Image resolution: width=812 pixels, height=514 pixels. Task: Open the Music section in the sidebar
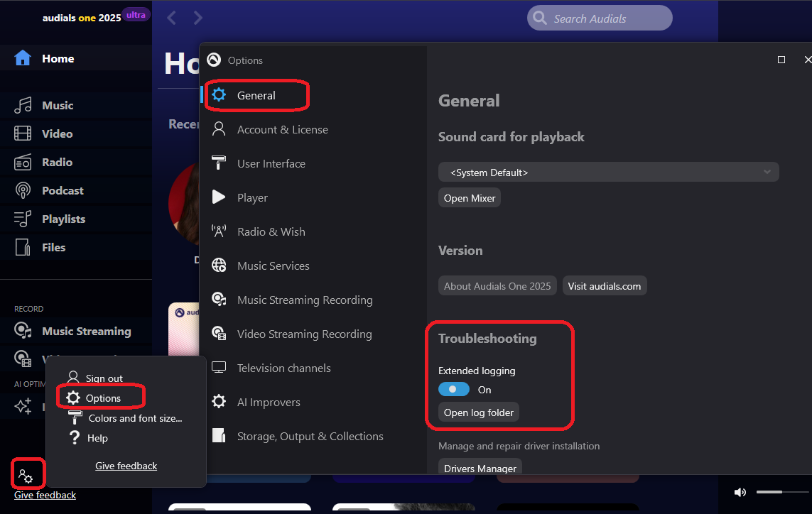click(x=57, y=105)
